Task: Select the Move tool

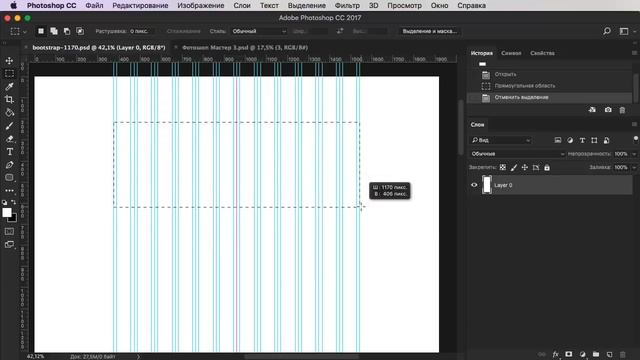Action: click(x=9, y=60)
